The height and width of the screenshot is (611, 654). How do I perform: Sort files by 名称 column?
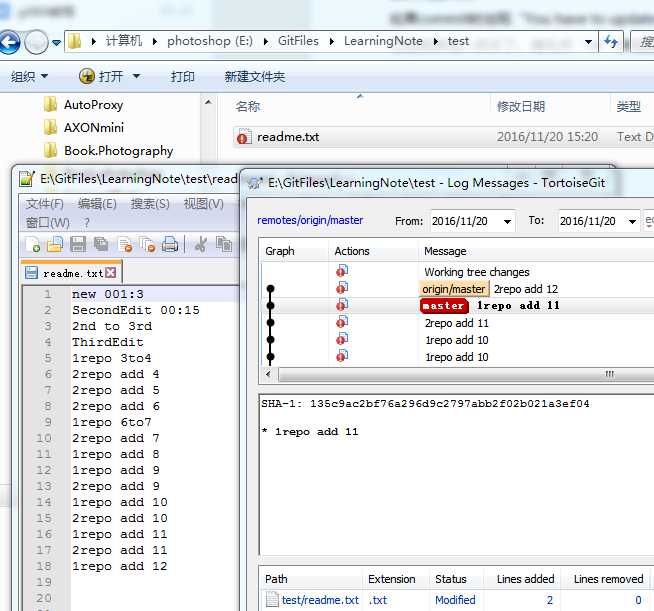point(248,106)
